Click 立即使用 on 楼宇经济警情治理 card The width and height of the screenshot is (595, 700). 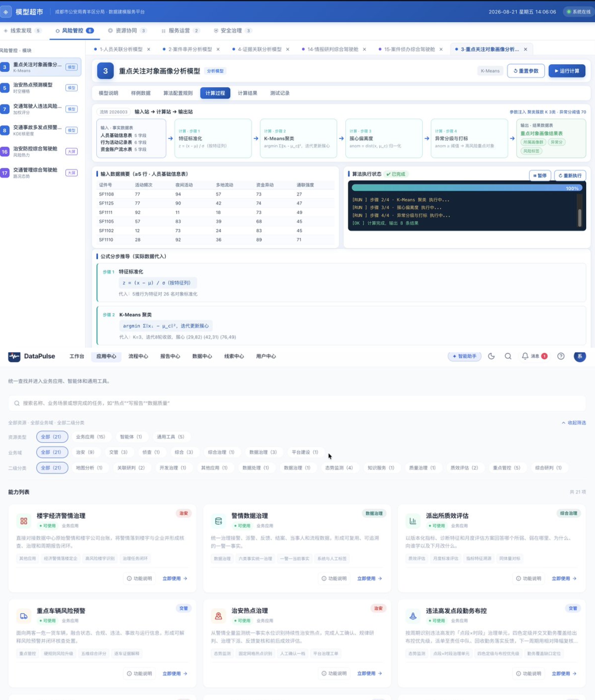[x=175, y=579]
